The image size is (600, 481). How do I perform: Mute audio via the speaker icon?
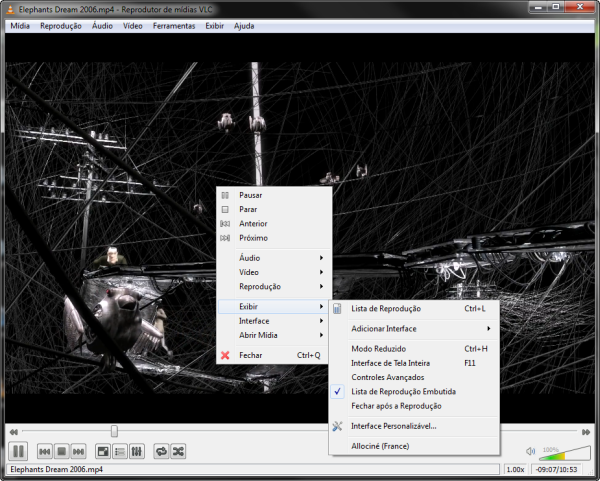530,452
